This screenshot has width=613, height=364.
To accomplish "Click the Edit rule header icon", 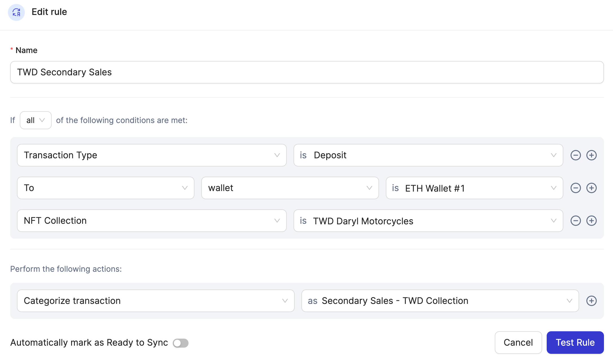I will point(16,12).
